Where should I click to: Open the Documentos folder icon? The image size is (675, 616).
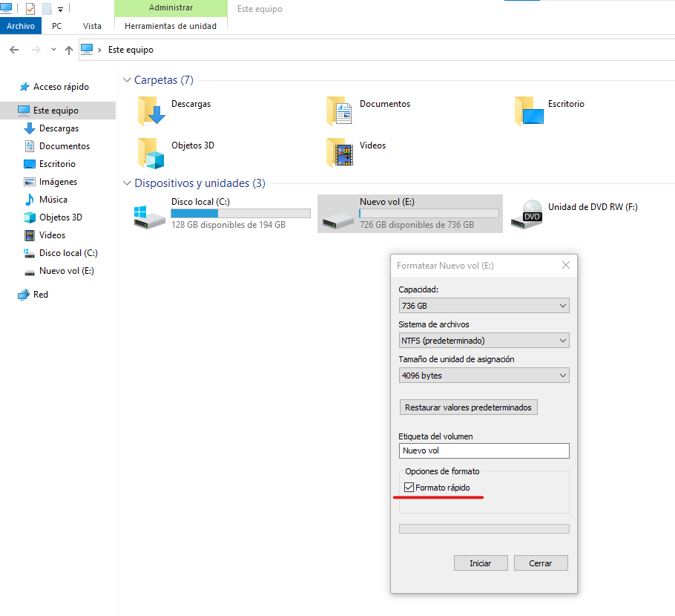pos(340,111)
